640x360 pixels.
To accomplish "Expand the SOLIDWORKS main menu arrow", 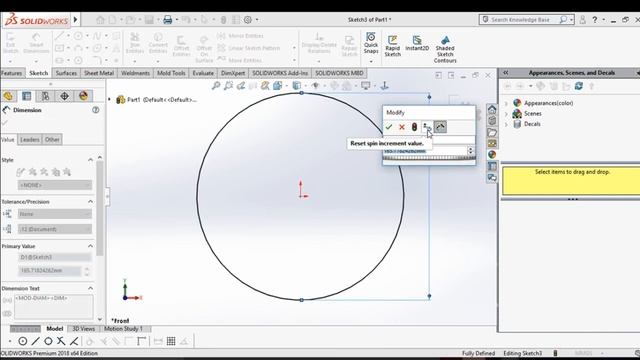I will pyautogui.click(x=76, y=20).
